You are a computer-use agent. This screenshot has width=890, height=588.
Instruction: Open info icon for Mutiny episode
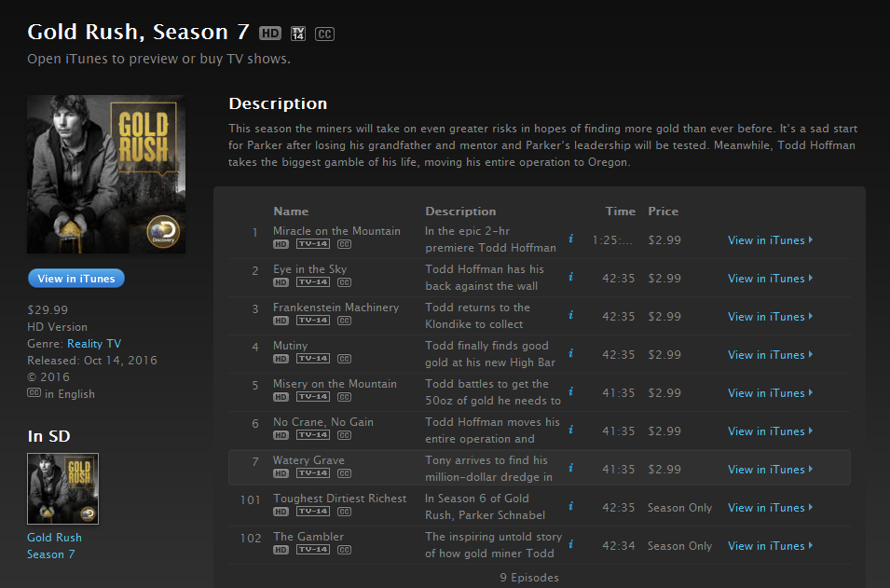click(x=571, y=353)
